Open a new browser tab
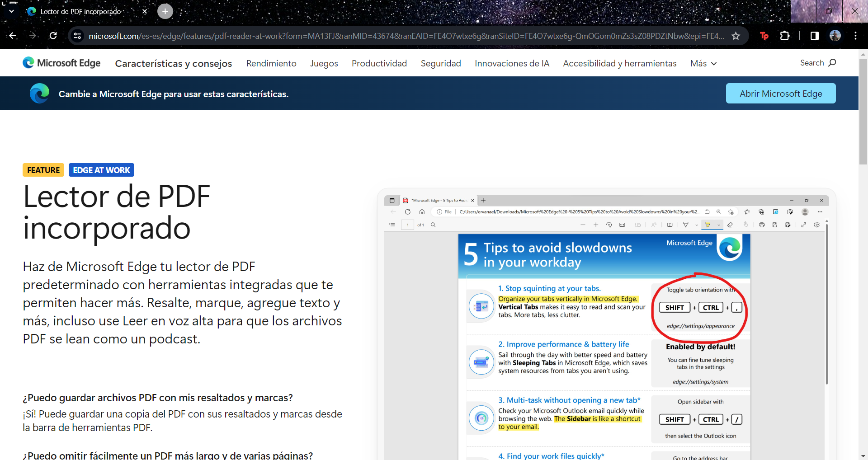The image size is (868, 460). 165,11
